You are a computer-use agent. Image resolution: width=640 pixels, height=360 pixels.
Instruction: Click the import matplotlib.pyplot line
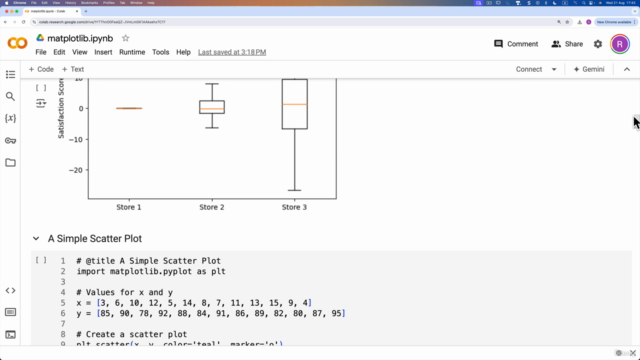pyautogui.click(x=151, y=271)
